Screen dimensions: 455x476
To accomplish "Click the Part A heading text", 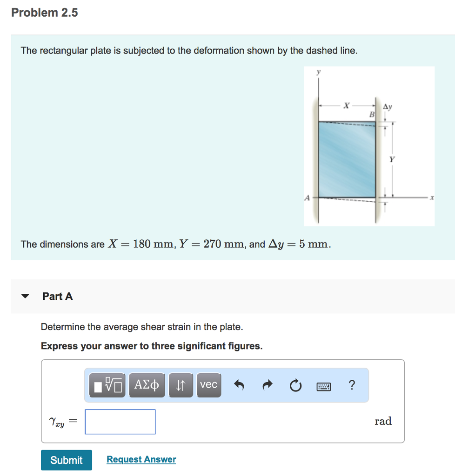I will click(x=58, y=296).
